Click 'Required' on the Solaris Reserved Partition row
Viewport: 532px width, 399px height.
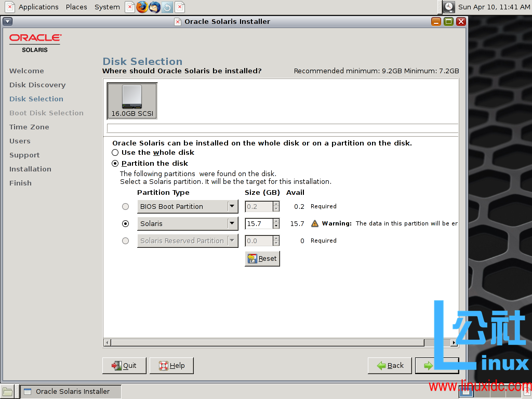(x=323, y=241)
